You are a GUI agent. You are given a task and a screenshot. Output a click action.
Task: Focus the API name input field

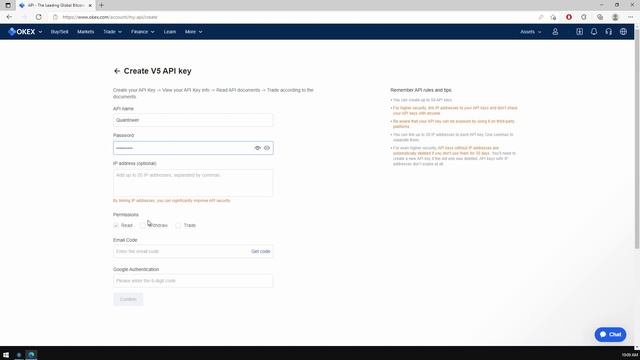tap(193, 120)
